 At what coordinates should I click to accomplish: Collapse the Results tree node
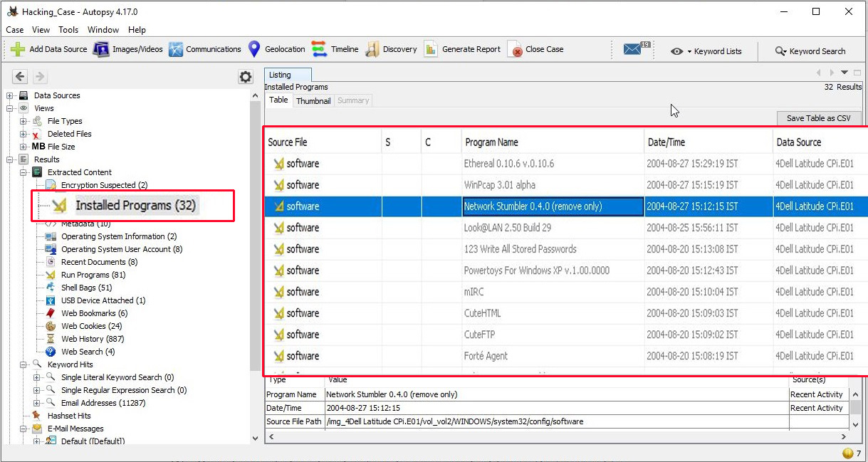pyautogui.click(x=11, y=159)
